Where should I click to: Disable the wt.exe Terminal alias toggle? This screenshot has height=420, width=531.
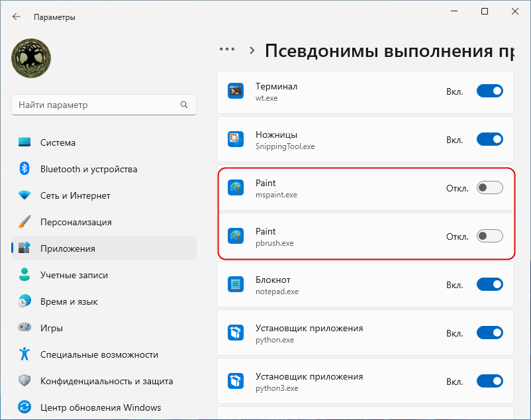[489, 91]
